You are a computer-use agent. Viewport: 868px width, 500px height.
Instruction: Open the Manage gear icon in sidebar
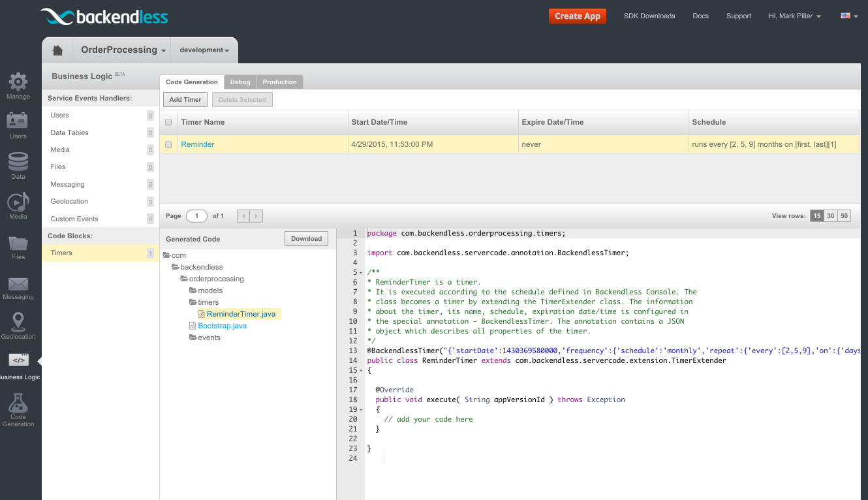(x=18, y=82)
